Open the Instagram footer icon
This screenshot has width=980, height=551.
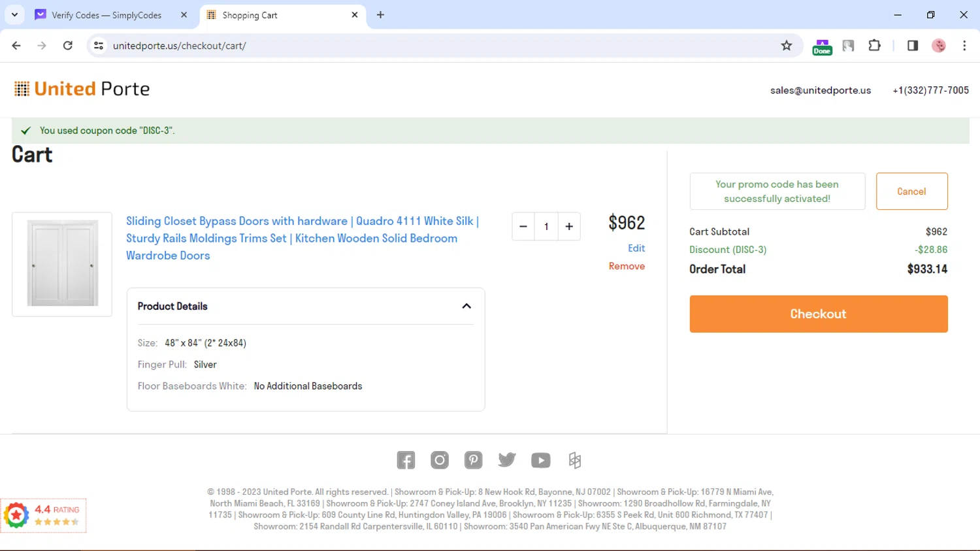point(440,460)
